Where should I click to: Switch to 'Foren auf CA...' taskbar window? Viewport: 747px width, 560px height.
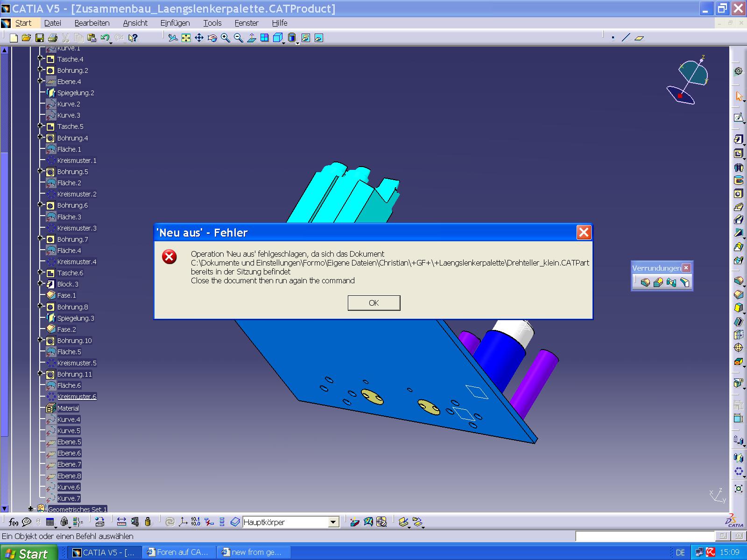click(x=179, y=552)
